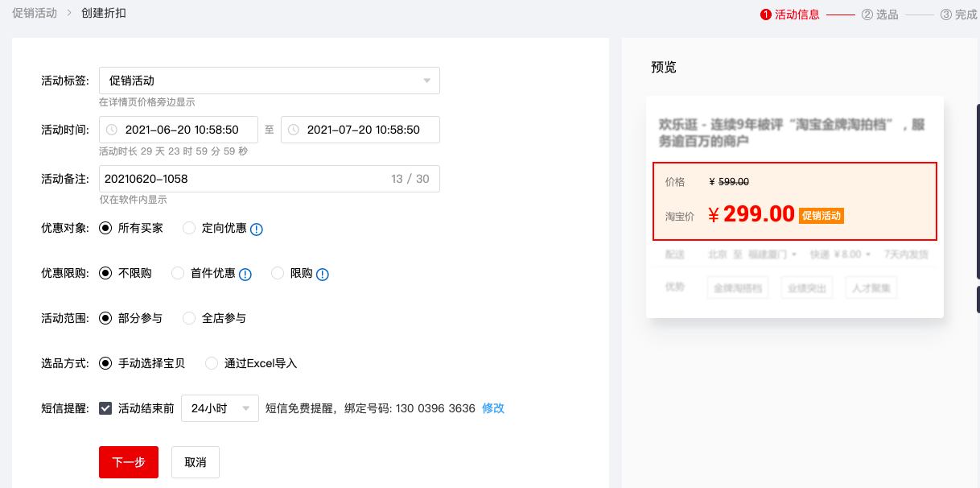Open 24小时 reminder time dropdown
Viewport: 980px width, 488px height.
tap(220, 408)
